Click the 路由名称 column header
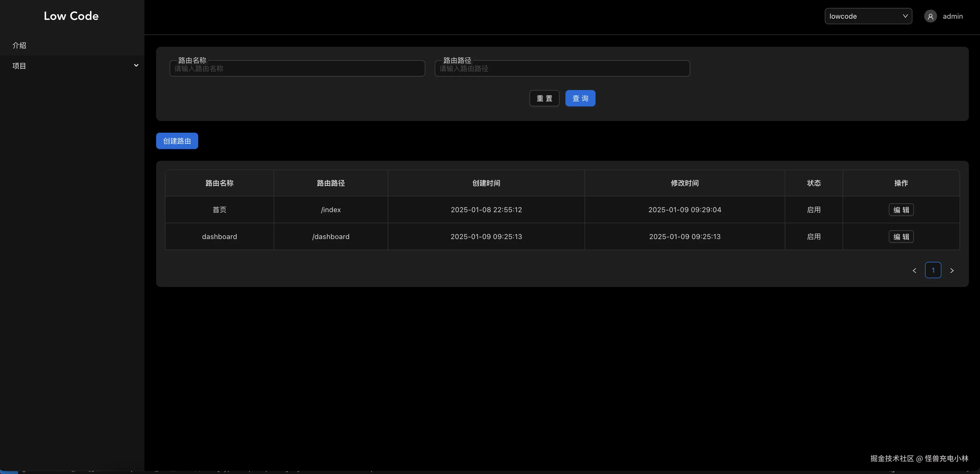 [x=219, y=183]
